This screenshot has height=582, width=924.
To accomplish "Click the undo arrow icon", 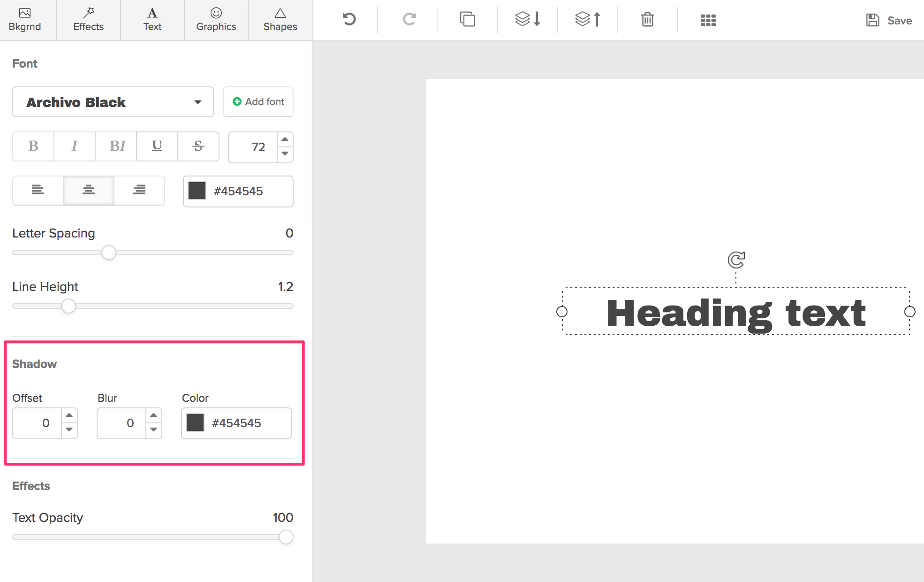I will point(349,20).
